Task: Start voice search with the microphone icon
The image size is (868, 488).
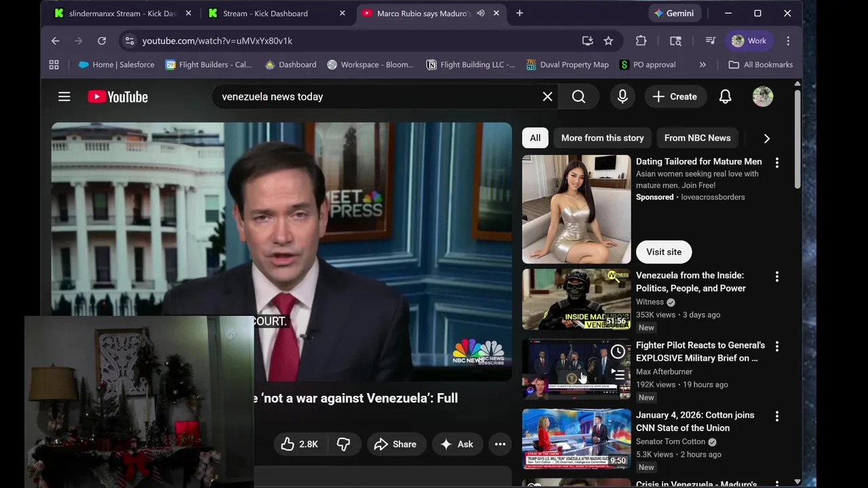Action: pyautogui.click(x=623, y=97)
